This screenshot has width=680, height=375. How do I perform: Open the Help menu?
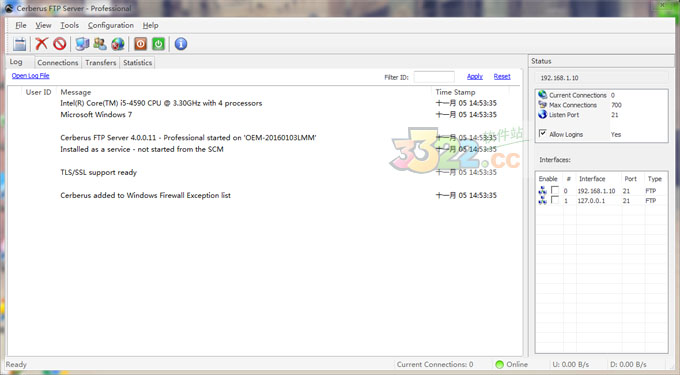click(x=150, y=25)
